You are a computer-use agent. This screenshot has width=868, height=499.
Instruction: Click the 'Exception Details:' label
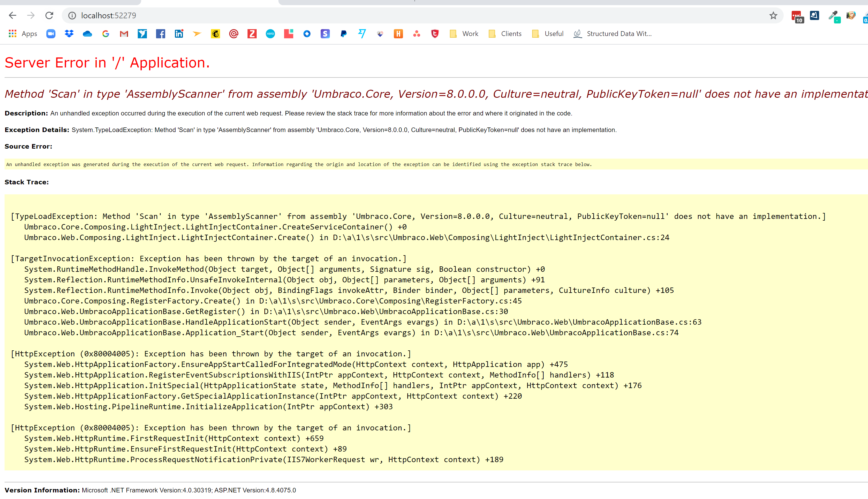coord(37,130)
